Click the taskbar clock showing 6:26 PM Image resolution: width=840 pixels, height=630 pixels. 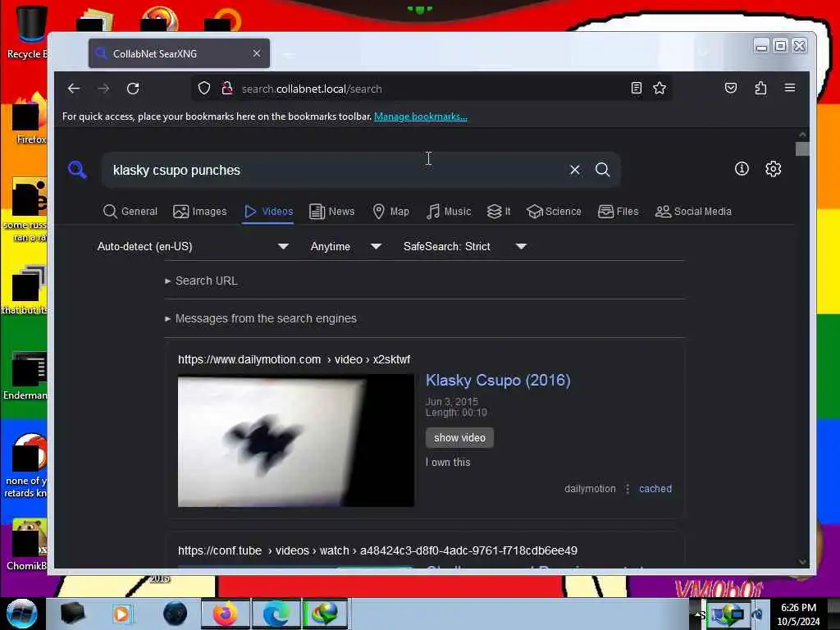pyautogui.click(x=798, y=614)
